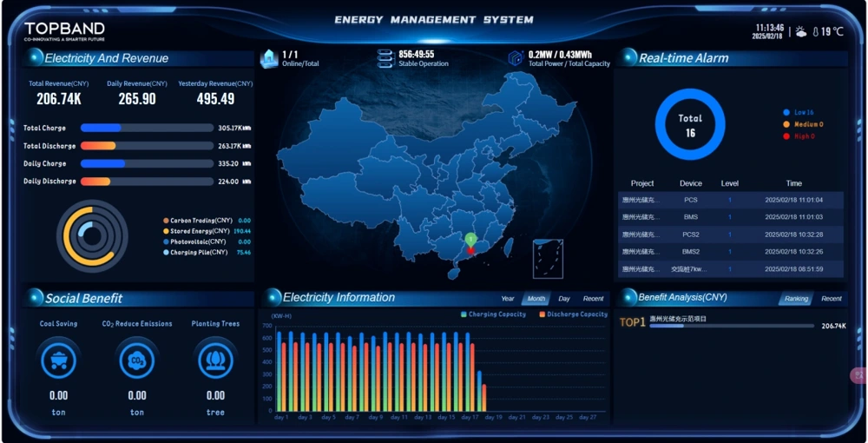Click the Level column header
The height and width of the screenshot is (443, 868).
[730, 183]
